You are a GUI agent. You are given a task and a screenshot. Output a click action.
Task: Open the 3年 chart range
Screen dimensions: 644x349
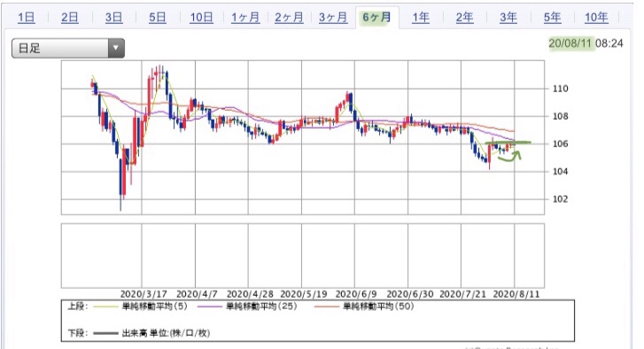508,18
